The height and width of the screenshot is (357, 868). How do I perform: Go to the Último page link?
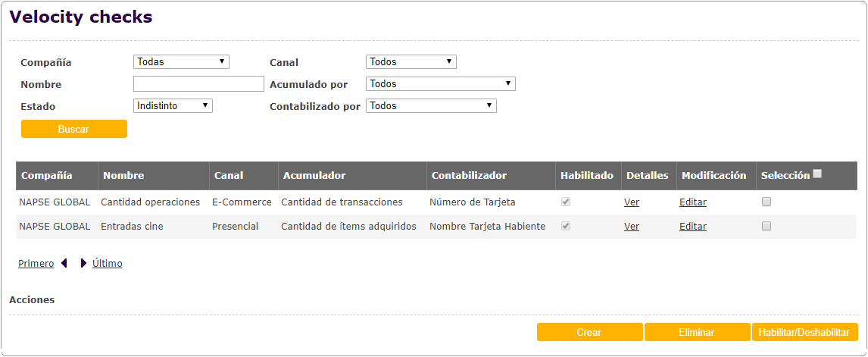108,264
